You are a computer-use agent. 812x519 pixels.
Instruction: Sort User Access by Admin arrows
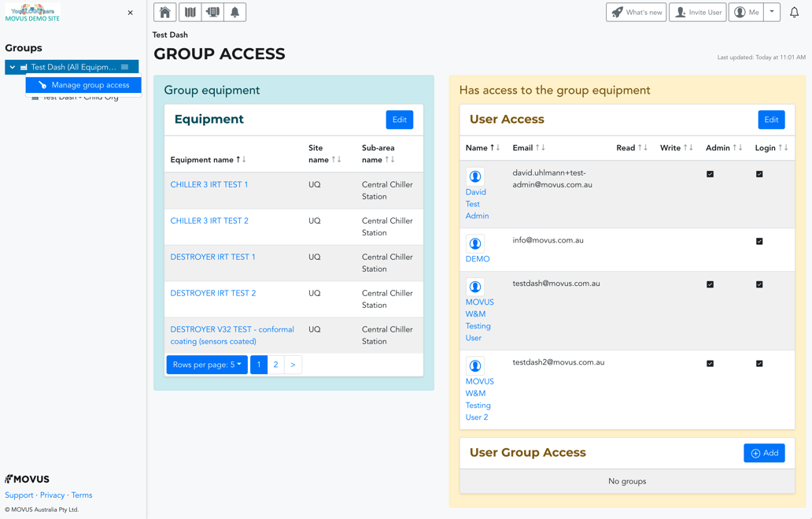point(737,148)
